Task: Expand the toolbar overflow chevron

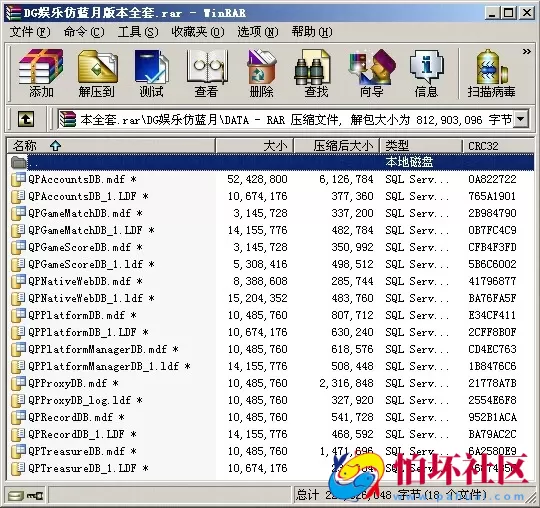Action: click(527, 52)
